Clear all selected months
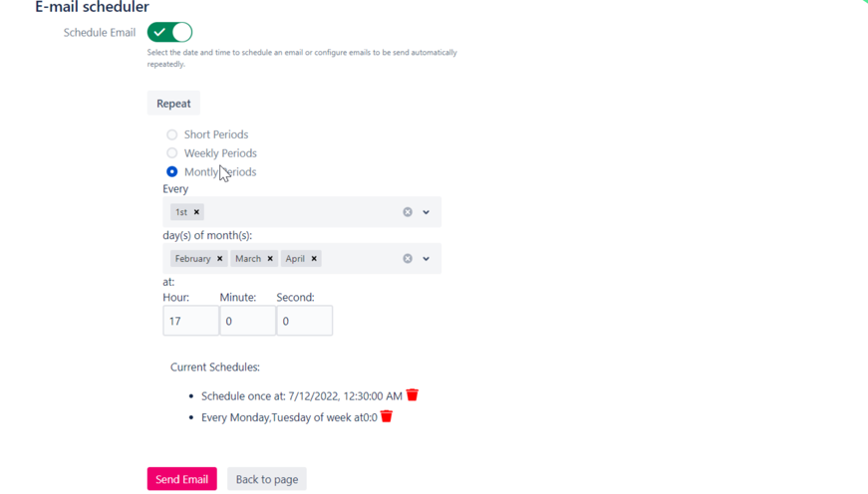This screenshot has height=494, width=868. coord(408,259)
